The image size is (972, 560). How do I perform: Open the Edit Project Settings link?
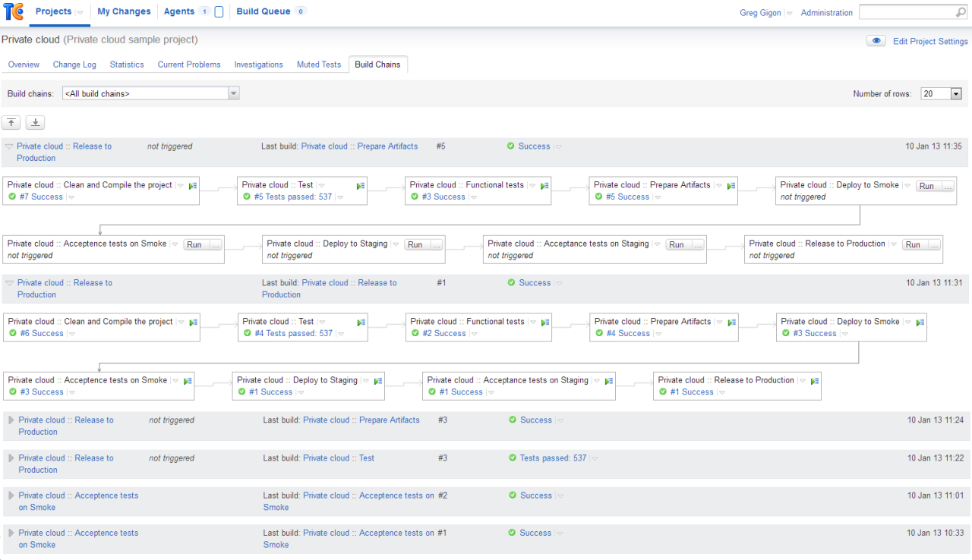point(930,42)
